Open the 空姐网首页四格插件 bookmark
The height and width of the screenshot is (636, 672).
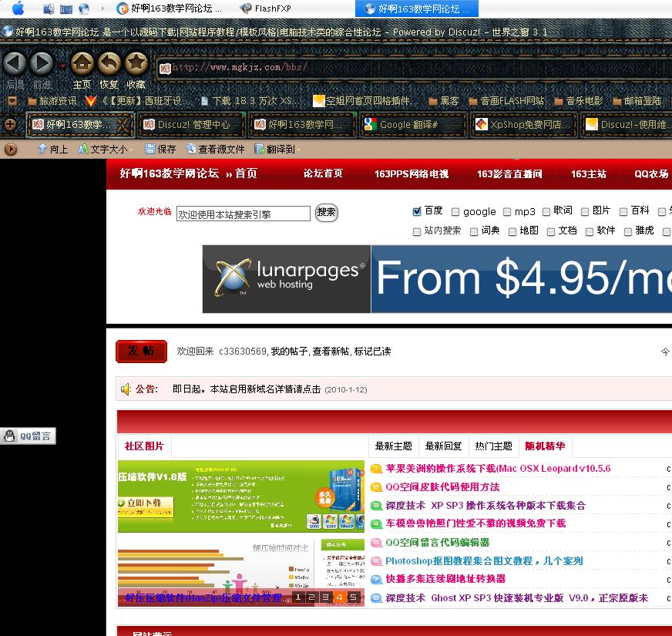[365, 101]
